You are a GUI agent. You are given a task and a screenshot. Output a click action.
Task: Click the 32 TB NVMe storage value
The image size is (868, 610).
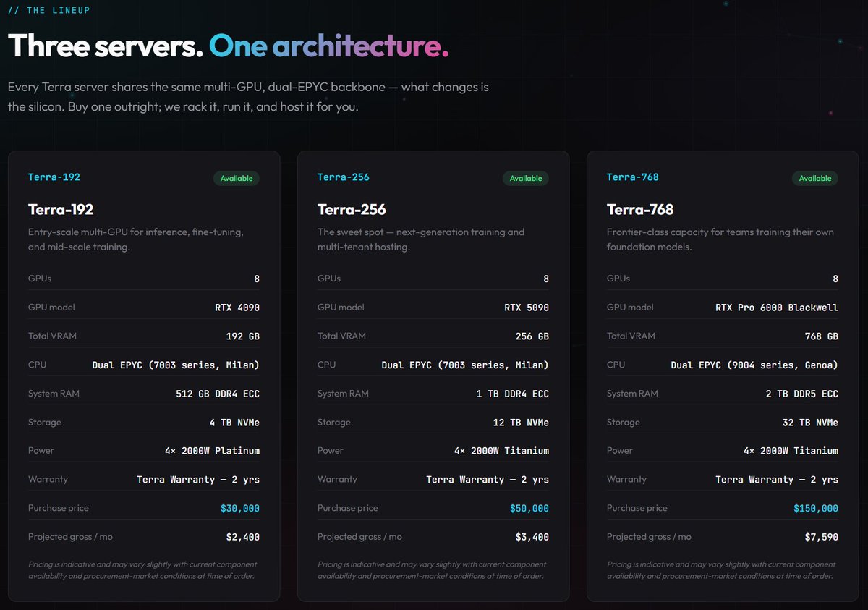pos(810,423)
